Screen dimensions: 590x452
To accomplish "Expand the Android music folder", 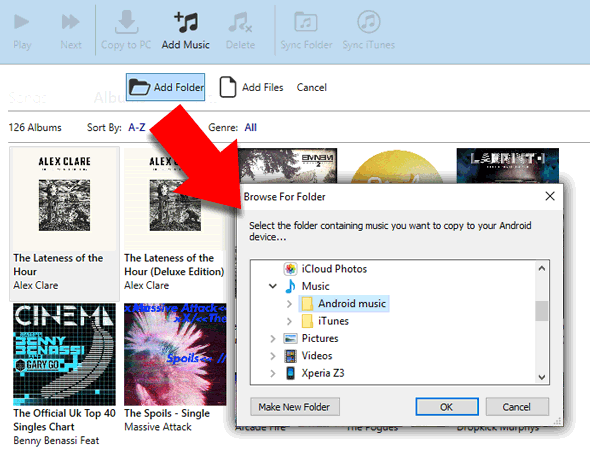I will click(x=289, y=304).
